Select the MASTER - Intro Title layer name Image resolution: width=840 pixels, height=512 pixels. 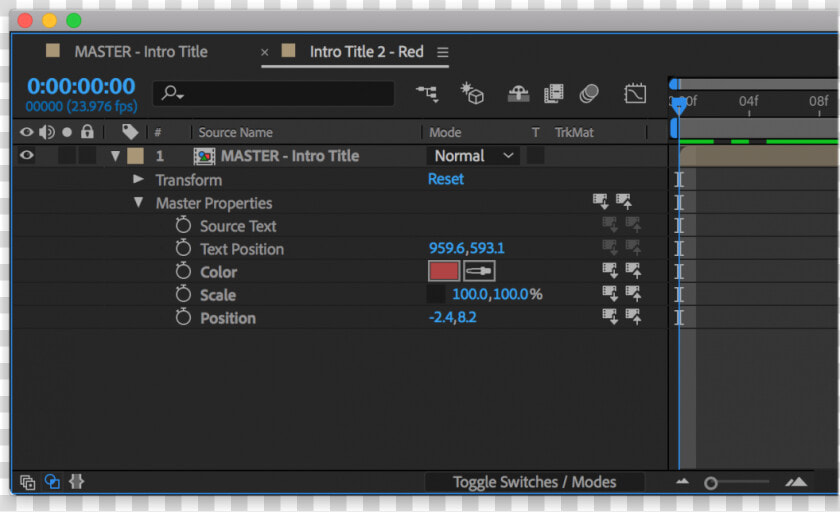coord(290,156)
